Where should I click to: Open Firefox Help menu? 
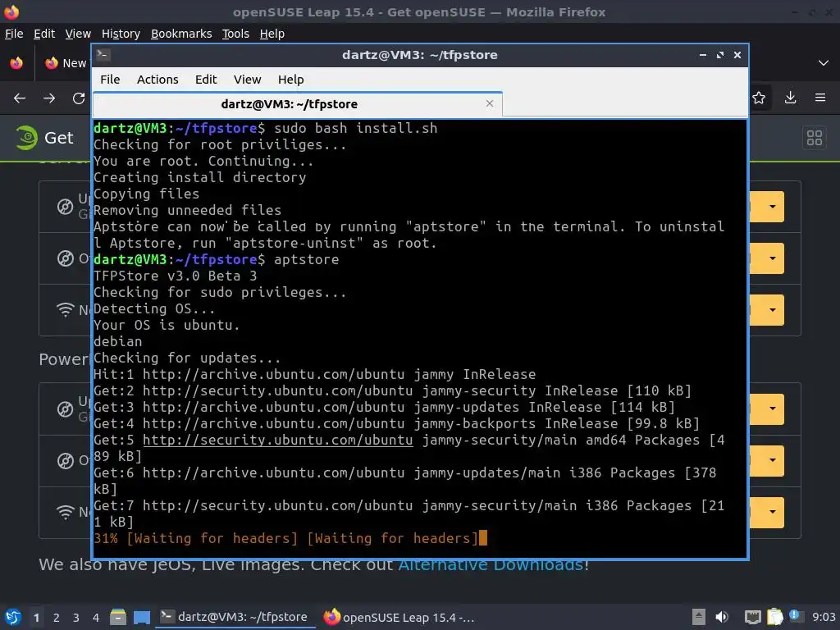pos(272,34)
